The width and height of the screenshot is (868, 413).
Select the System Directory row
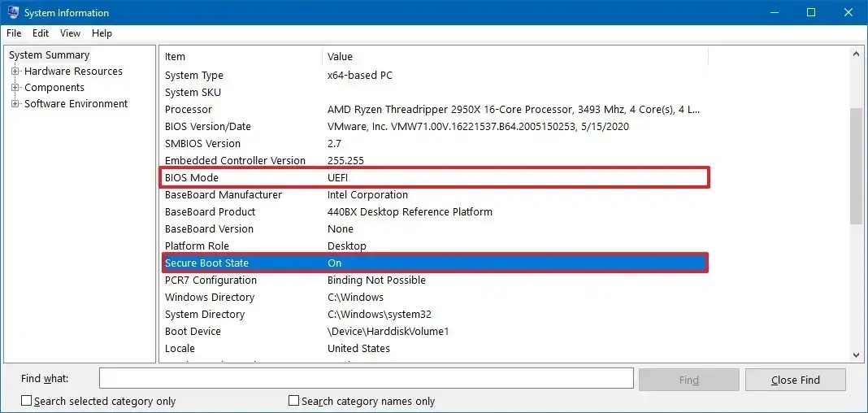pos(435,315)
